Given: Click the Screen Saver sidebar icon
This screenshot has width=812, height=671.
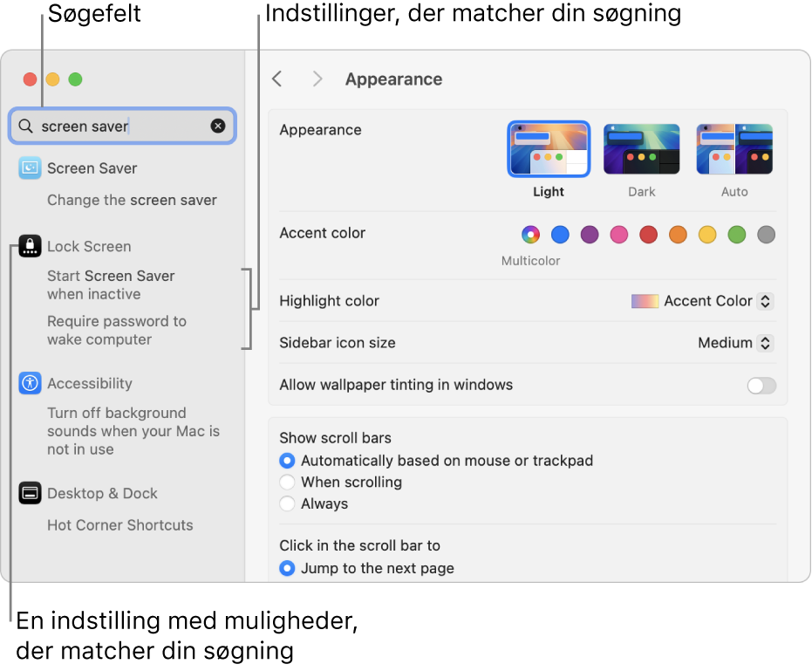Looking at the screenshot, I should [x=30, y=168].
